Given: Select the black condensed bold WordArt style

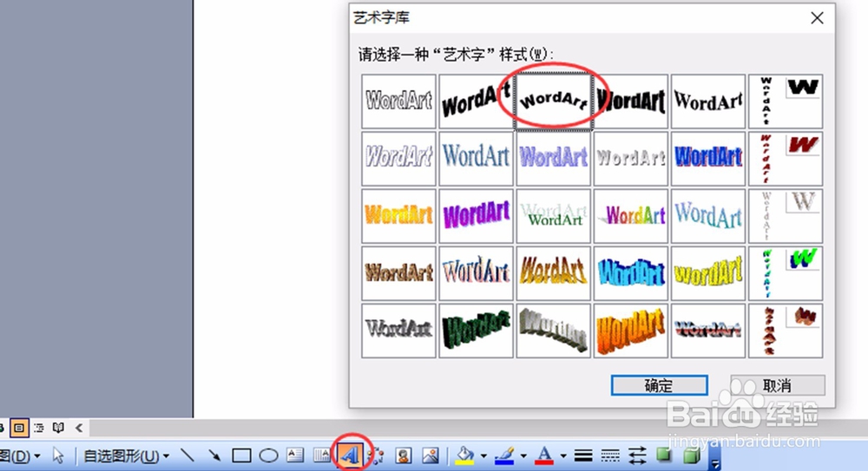Looking at the screenshot, I should (x=631, y=101).
